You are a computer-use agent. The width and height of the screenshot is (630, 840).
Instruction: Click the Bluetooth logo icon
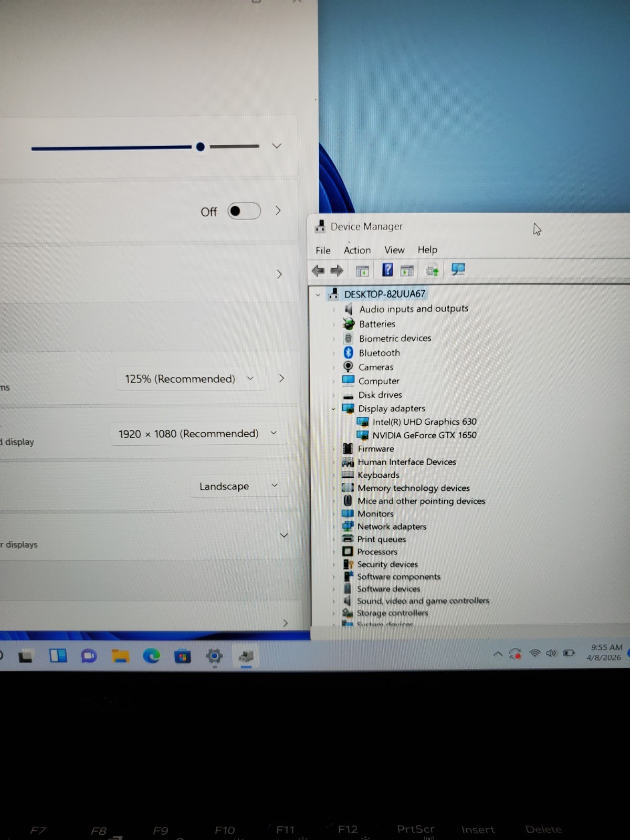point(348,352)
